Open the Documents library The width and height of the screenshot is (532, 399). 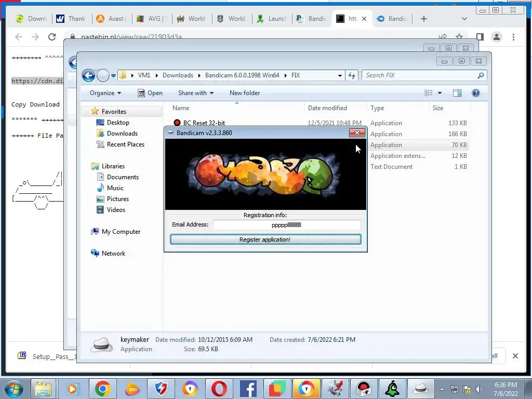123,177
